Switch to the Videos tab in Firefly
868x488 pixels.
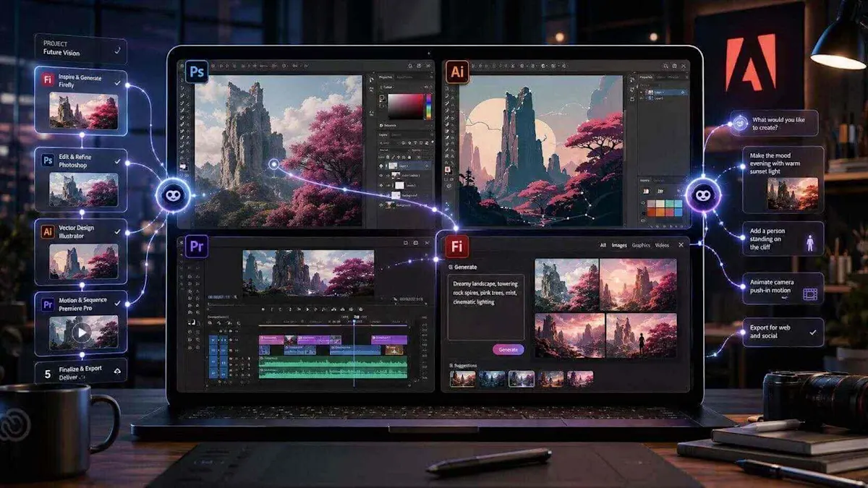662,245
